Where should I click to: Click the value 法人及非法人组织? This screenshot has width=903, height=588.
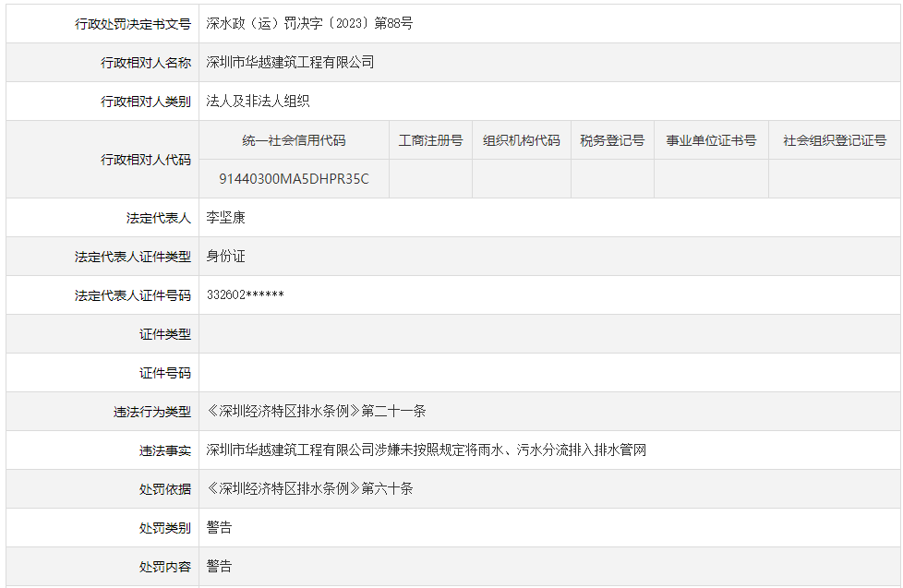(258, 101)
